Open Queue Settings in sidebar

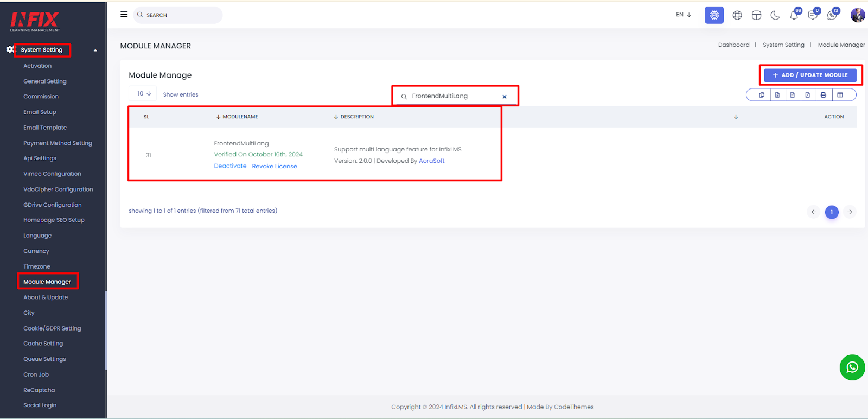click(44, 359)
